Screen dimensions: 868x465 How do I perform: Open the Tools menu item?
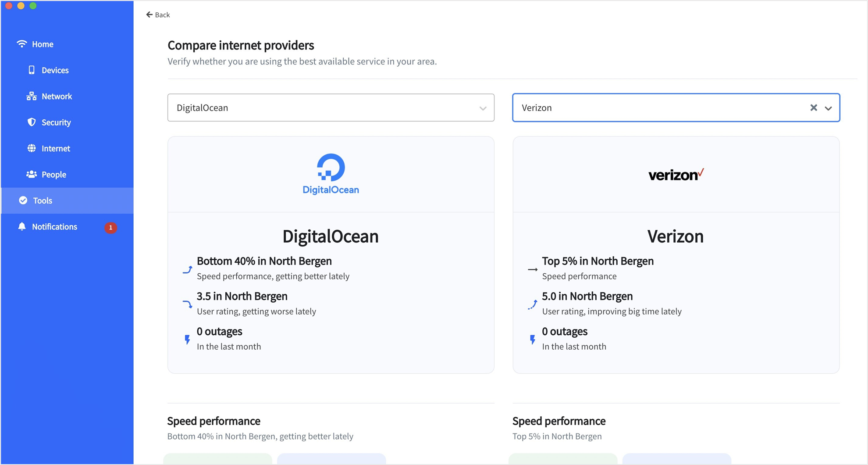tap(68, 200)
